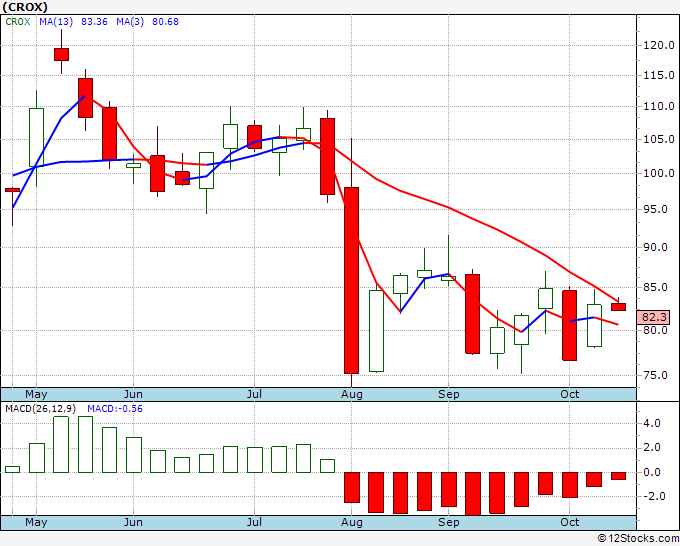
Task: Select the final small red candlestick near 83
Action: point(618,307)
